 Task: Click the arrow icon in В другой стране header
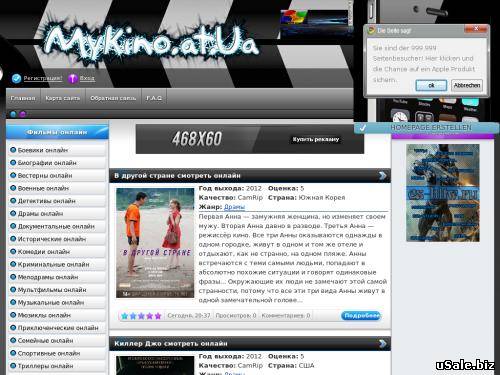pyautogui.click(x=383, y=176)
